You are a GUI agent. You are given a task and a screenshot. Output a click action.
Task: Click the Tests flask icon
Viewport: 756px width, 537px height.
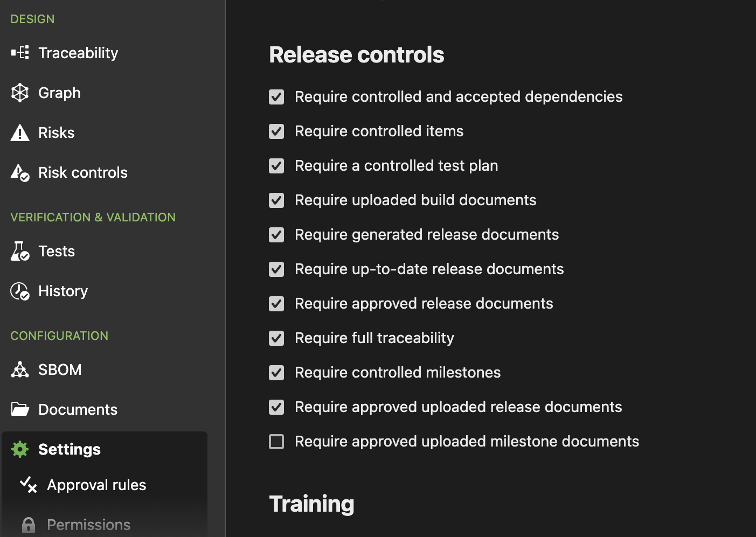pyautogui.click(x=20, y=251)
